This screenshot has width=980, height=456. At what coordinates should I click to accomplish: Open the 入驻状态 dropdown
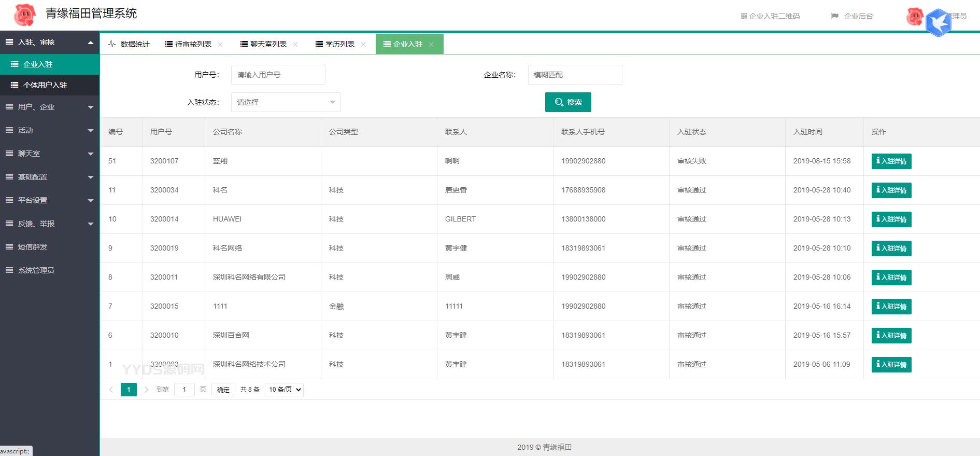click(286, 102)
